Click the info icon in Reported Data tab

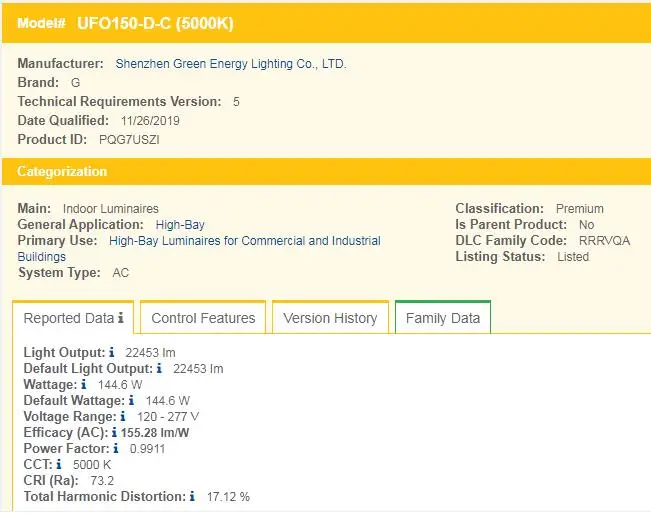[x=121, y=319]
